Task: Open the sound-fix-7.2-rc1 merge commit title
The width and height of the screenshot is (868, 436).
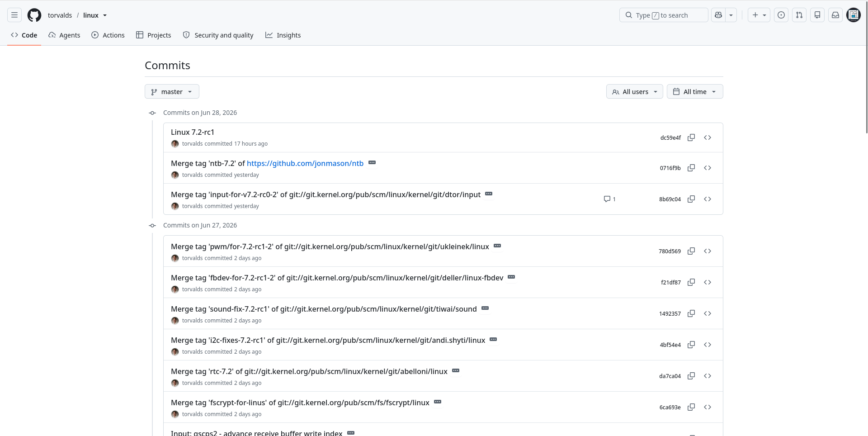Action: (x=324, y=309)
